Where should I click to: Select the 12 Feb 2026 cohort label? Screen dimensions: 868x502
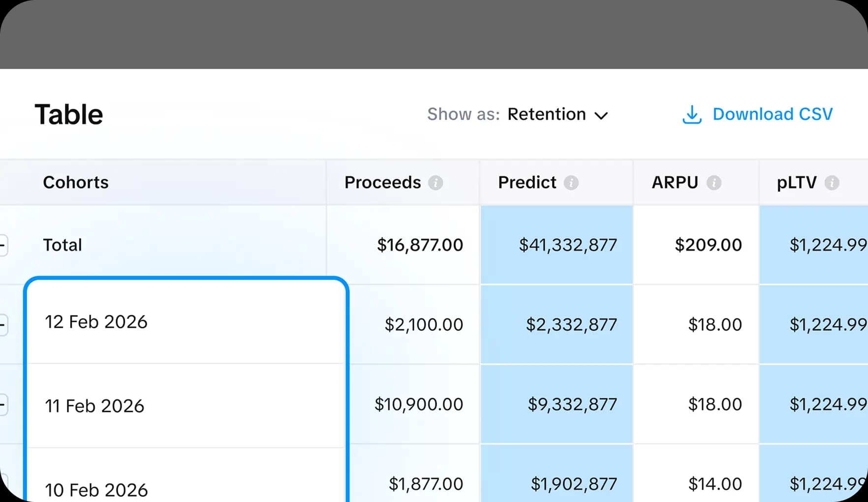tap(95, 322)
